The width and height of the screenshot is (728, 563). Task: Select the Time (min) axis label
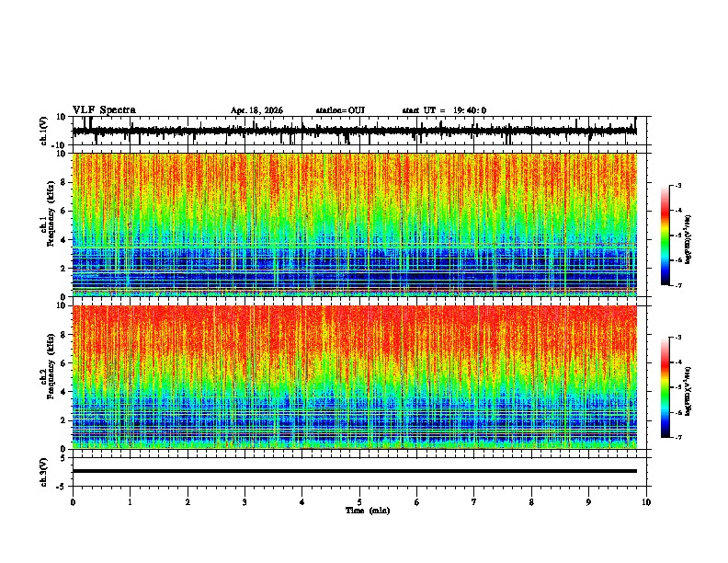(x=368, y=511)
